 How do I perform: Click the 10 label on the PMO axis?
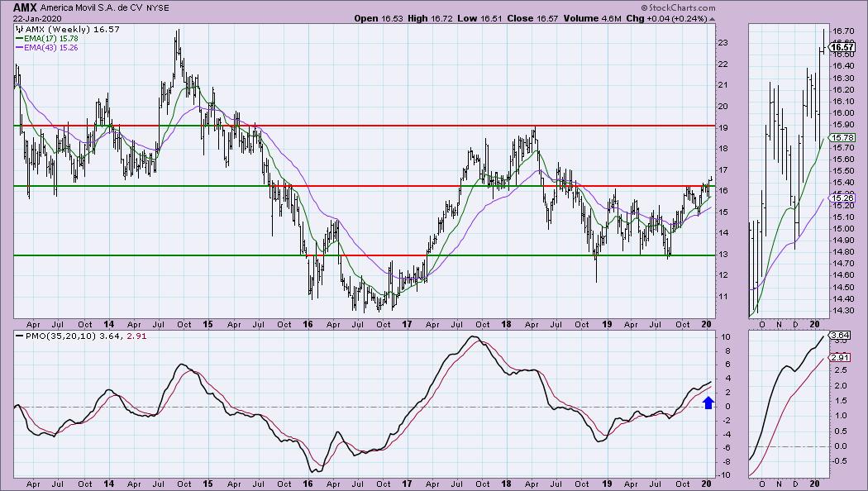coord(725,337)
